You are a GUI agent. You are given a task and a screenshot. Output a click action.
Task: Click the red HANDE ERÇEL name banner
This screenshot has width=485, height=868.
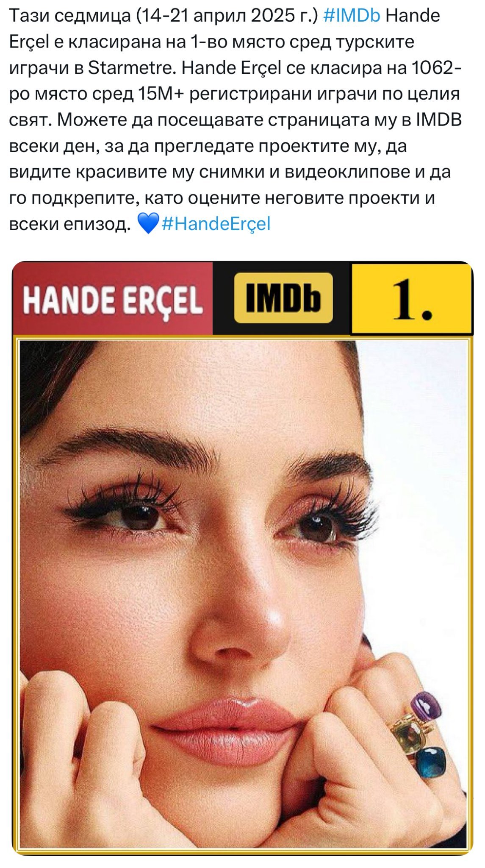point(113,298)
